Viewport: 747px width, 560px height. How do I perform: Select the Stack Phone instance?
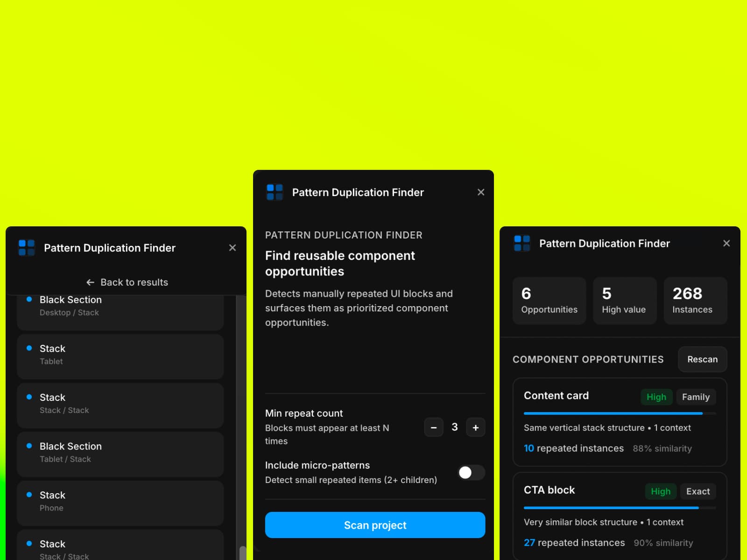pos(120,503)
